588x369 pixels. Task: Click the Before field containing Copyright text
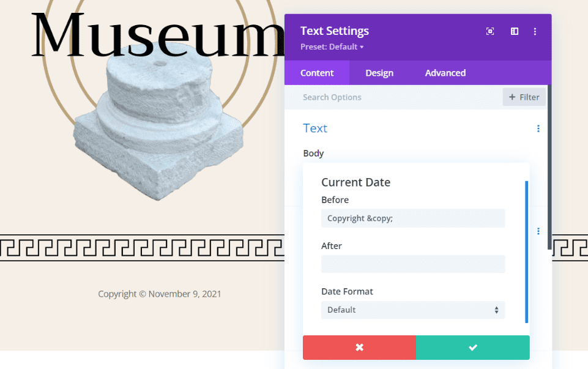point(413,218)
